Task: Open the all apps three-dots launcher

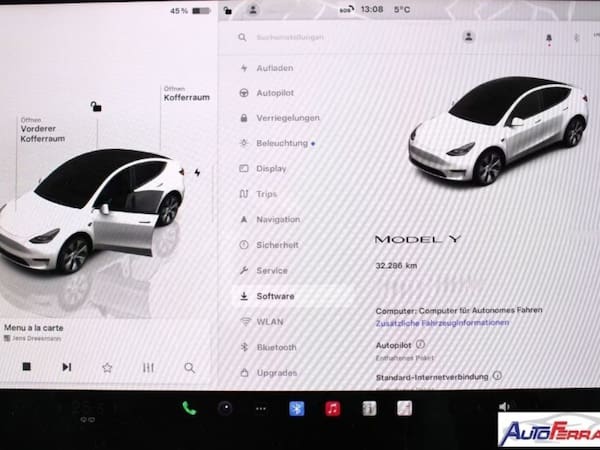Action: point(261,409)
